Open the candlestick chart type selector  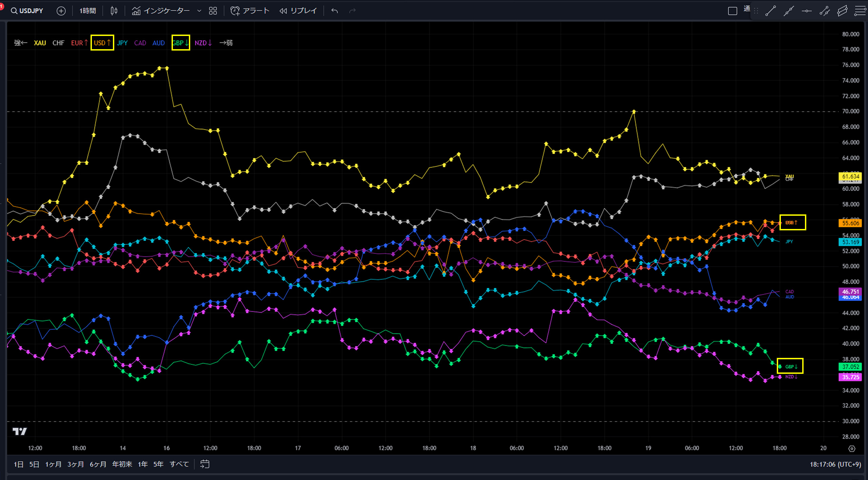coord(114,11)
